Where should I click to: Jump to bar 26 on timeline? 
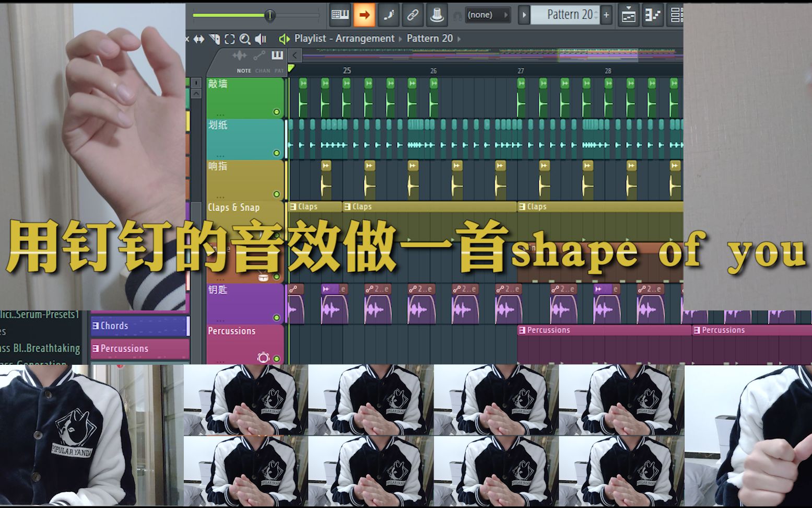pyautogui.click(x=433, y=71)
